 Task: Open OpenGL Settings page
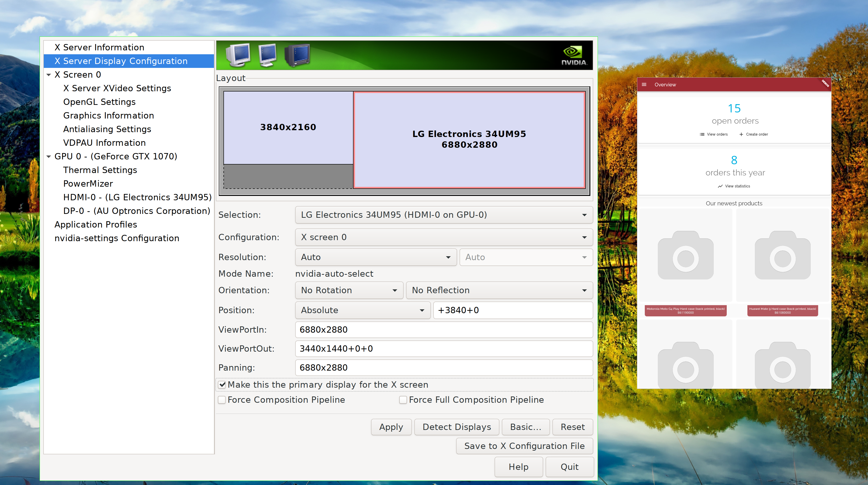tap(99, 102)
